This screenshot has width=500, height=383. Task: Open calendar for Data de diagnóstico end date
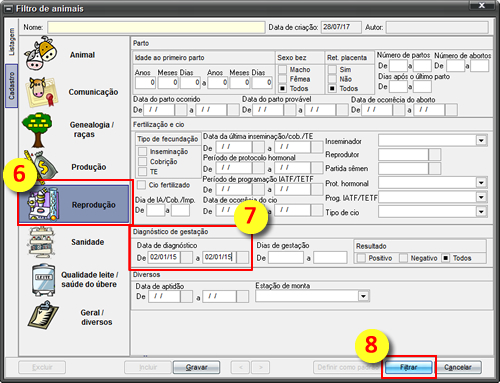click(x=242, y=257)
